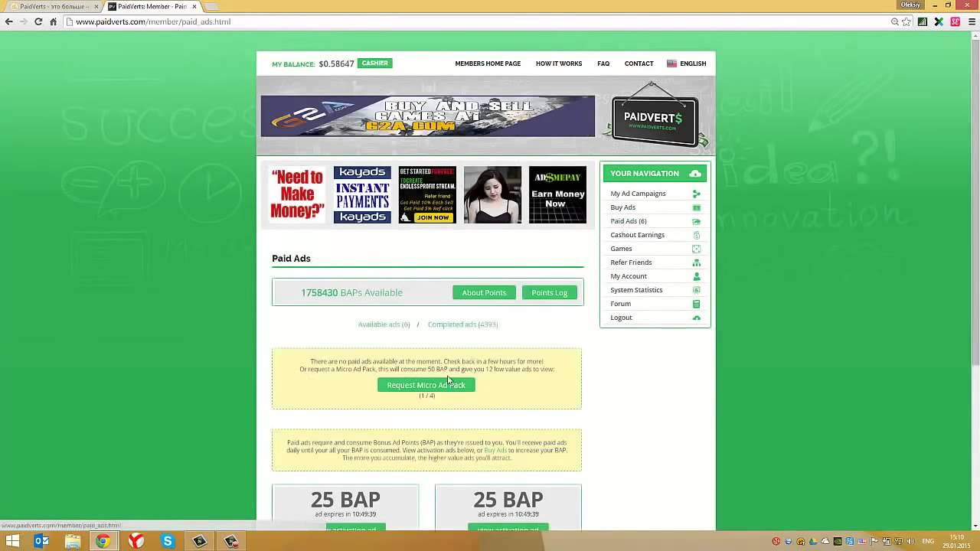Open Refer Friends navigation link
Image resolution: width=980 pixels, height=551 pixels.
click(x=631, y=262)
